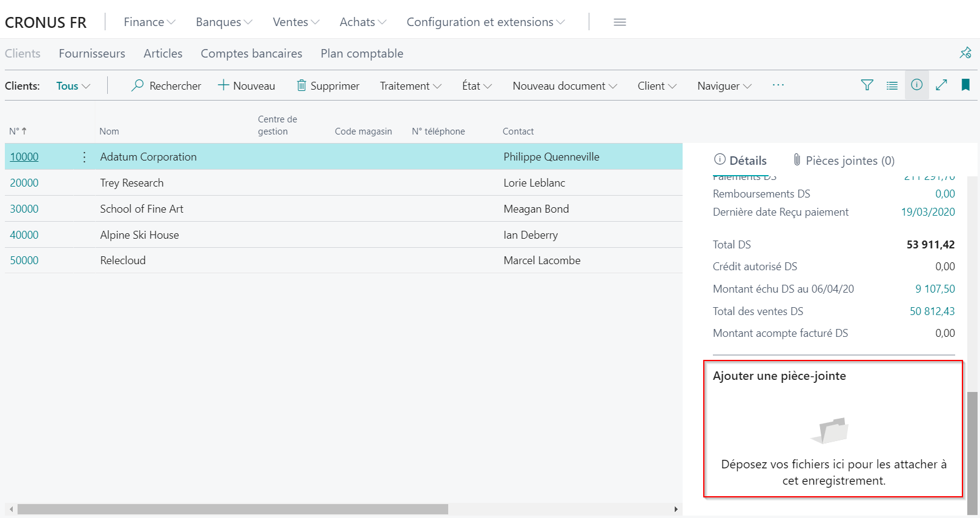Switch to the Pièces jointes tab

coord(844,161)
